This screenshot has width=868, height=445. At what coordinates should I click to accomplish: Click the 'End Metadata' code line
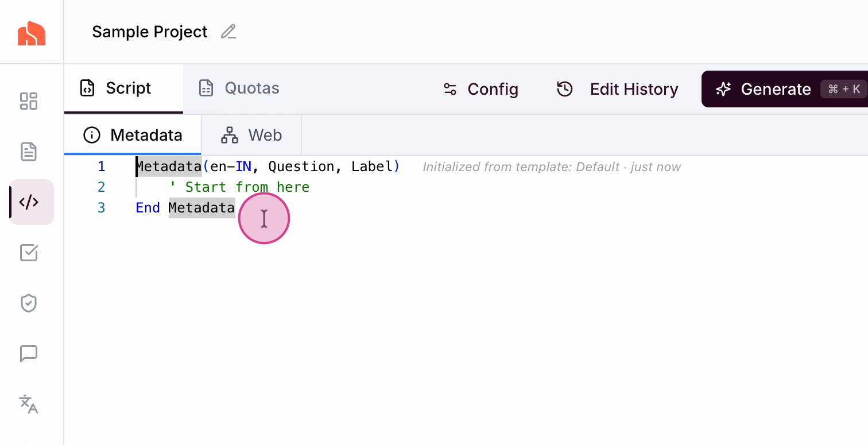point(185,208)
